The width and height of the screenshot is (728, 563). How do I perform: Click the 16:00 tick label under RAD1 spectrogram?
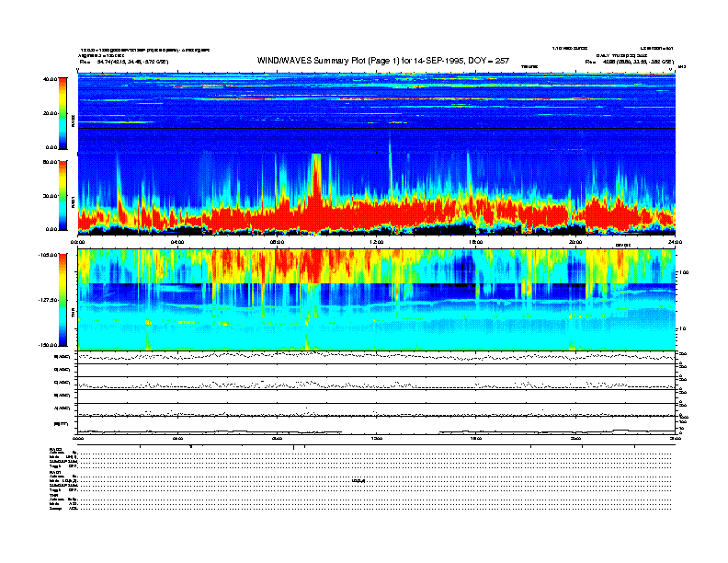click(476, 242)
